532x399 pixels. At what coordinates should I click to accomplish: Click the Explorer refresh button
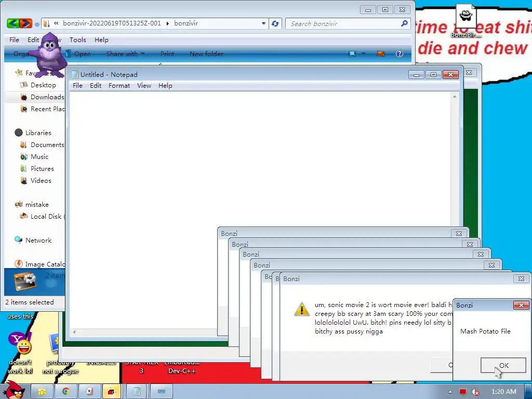275,24
